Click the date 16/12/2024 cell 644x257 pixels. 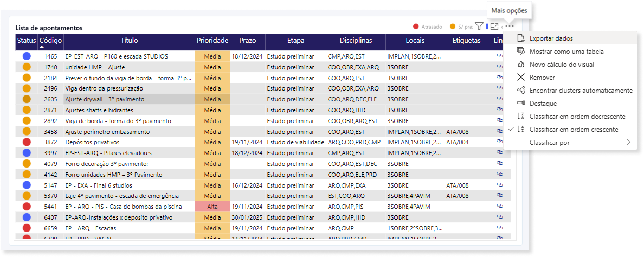247,185
